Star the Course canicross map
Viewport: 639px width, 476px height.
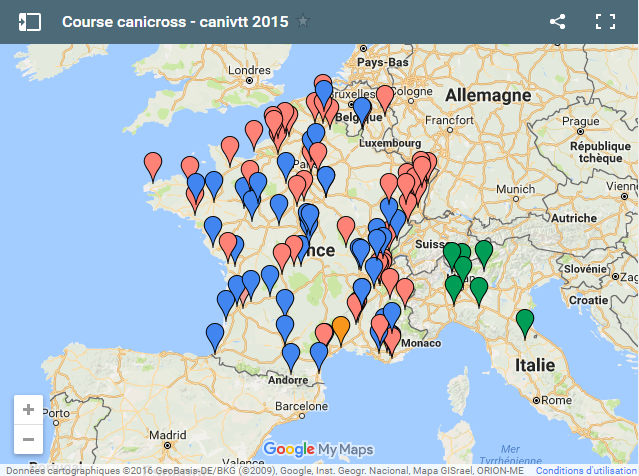click(x=304, y=21)
